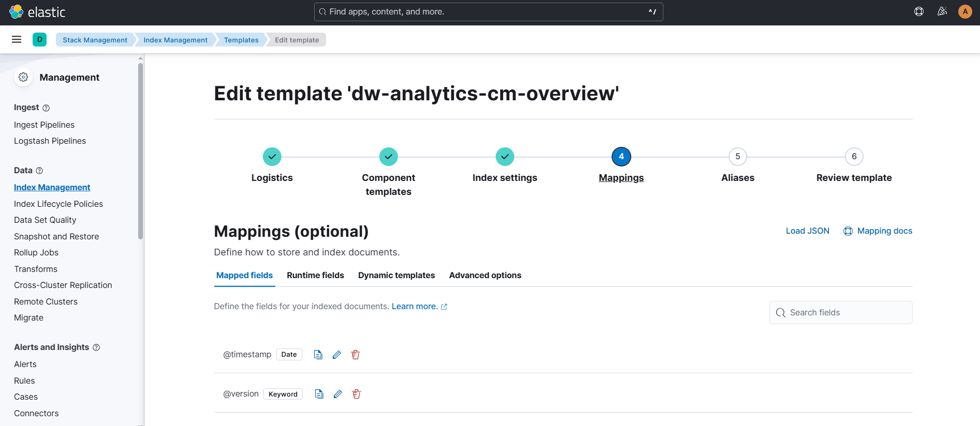Viewport: 980px width, 426px height.
Task: Open Index Management sidebar link
Action: (x=52, y=188)
